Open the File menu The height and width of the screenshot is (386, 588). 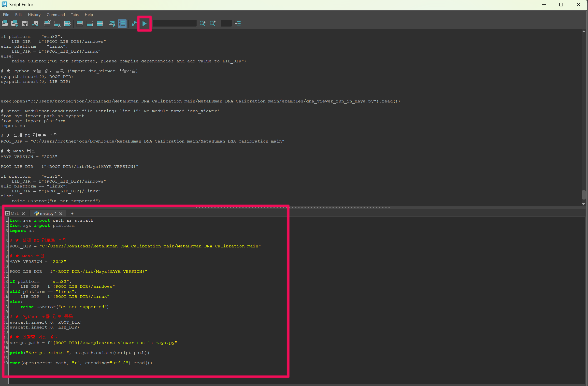coord(6,14)
